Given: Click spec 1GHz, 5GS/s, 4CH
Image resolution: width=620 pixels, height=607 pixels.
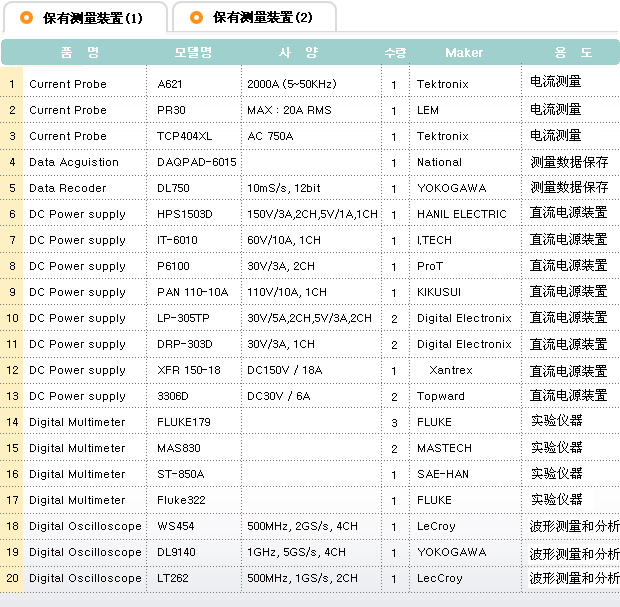Looking at the screenshot, I should (297, 552).
